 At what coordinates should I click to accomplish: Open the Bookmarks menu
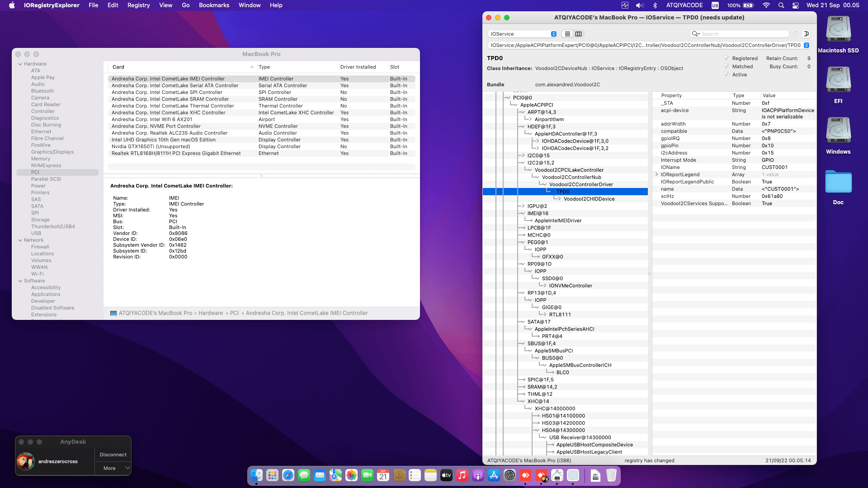click(x=214, y=5)
